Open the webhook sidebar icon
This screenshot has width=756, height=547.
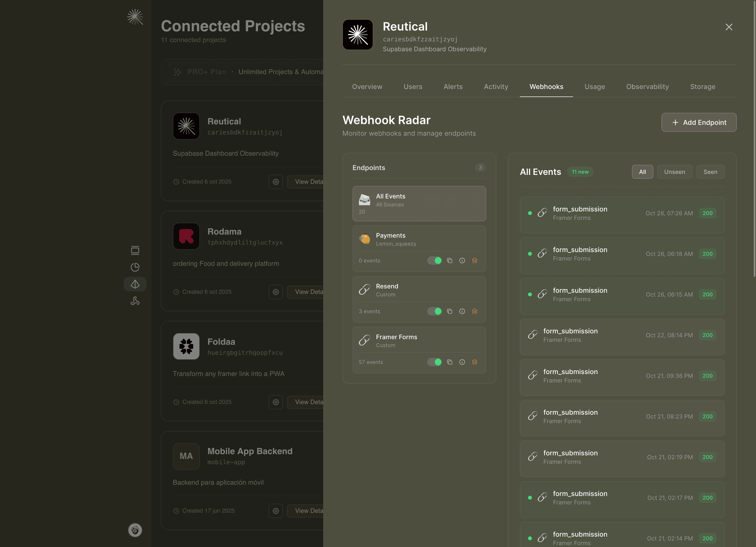(x=135, y=301)
